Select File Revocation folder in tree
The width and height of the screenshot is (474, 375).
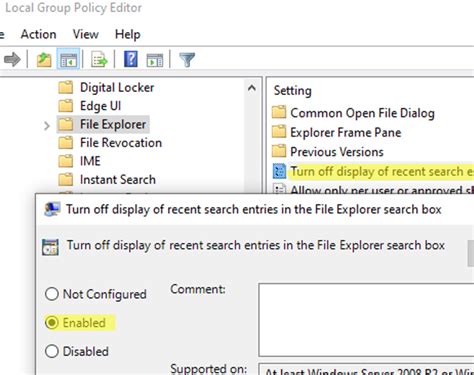pyautogui.click(x=121, y=143)
